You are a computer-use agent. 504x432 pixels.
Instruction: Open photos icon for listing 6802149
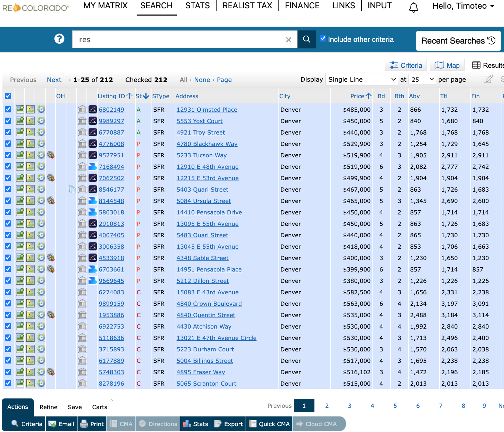(20, 110)
